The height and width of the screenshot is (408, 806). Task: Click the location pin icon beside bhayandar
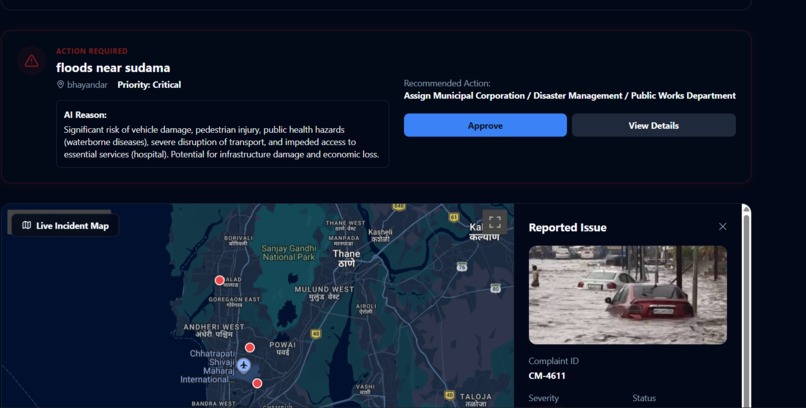[x=60, y=85]
